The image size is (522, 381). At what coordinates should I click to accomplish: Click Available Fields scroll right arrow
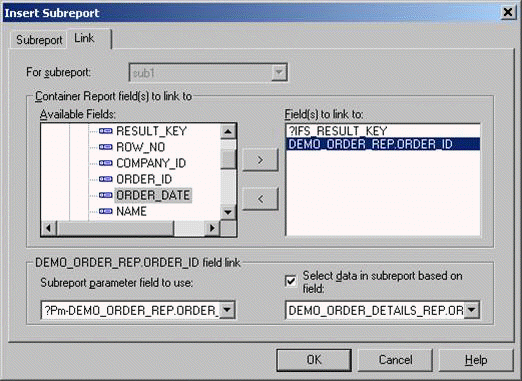pyautogui.click(x=212, y=228)
